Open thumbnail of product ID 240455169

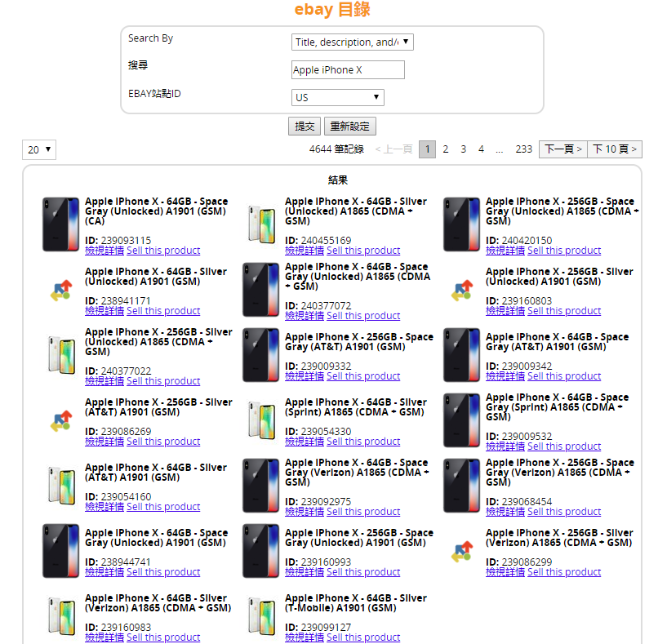click(x=261, y=224)
